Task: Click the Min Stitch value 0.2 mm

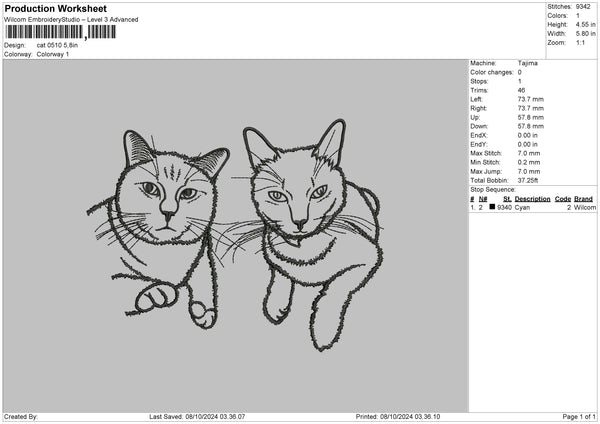Action: pyautogui.click(x=529, y=163)
